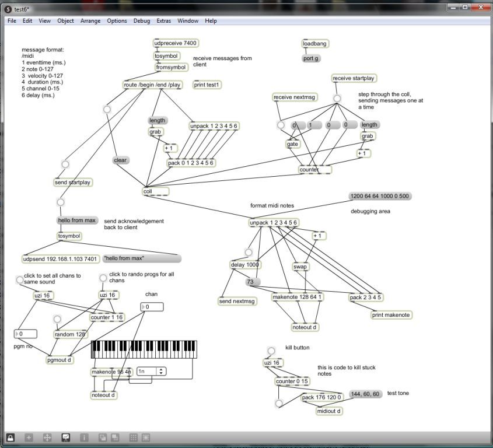Click the 'pgm no' number box triangle
The height and width of the screenshot is (448, 493).
17,334
